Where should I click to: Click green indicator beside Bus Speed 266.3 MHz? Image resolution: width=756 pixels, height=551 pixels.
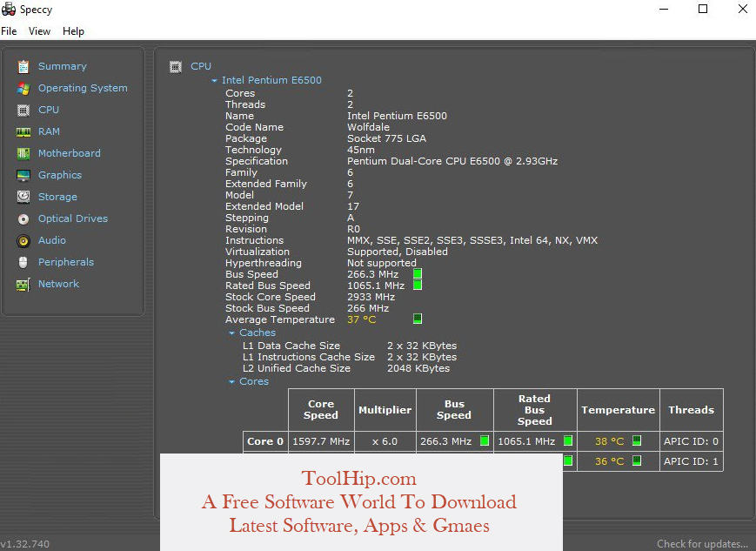point(418,274)
